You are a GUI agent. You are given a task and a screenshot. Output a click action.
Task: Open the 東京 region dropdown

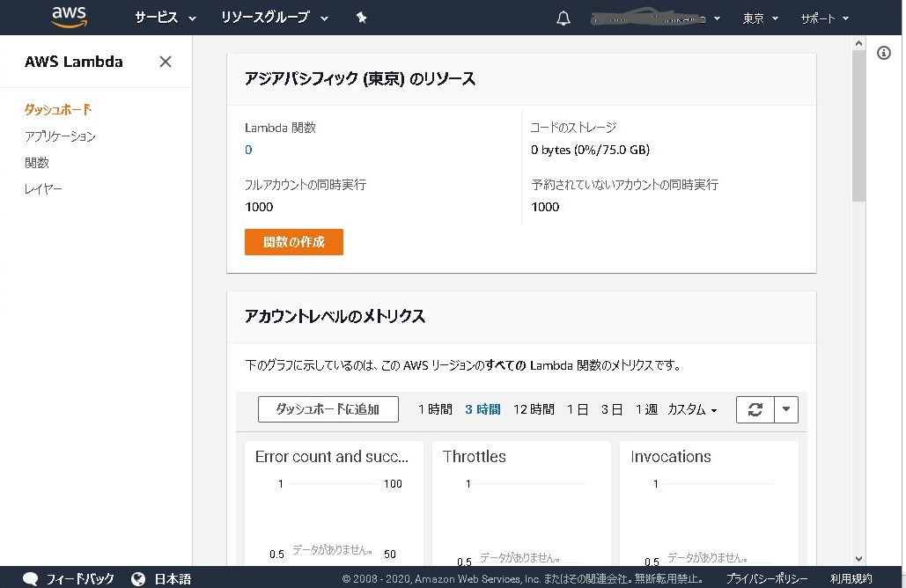(759, 18)
